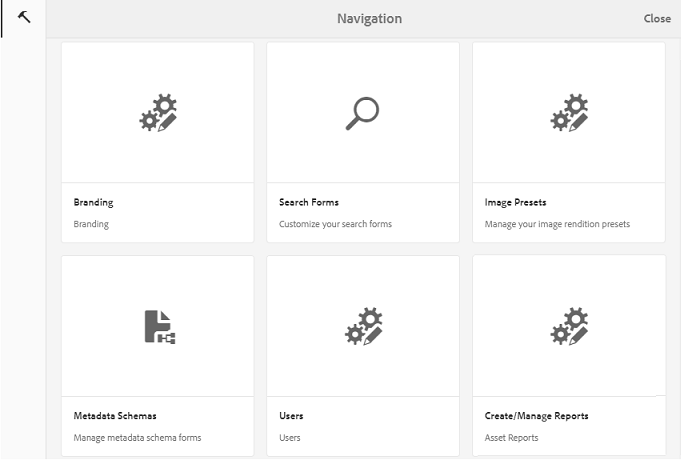The width and height of the screenshot is (681, 460).
Task: Open the Metadata Schemas title link
Action: (x=115, y=416)
